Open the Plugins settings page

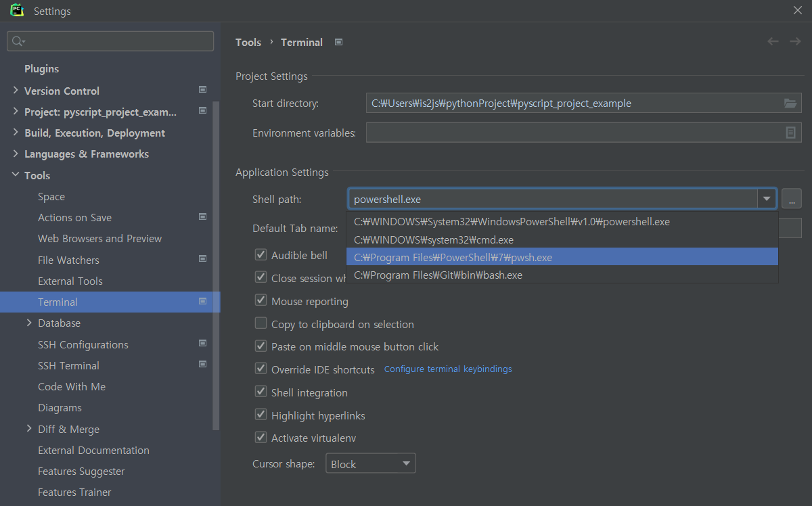click(x=41, y=69)
